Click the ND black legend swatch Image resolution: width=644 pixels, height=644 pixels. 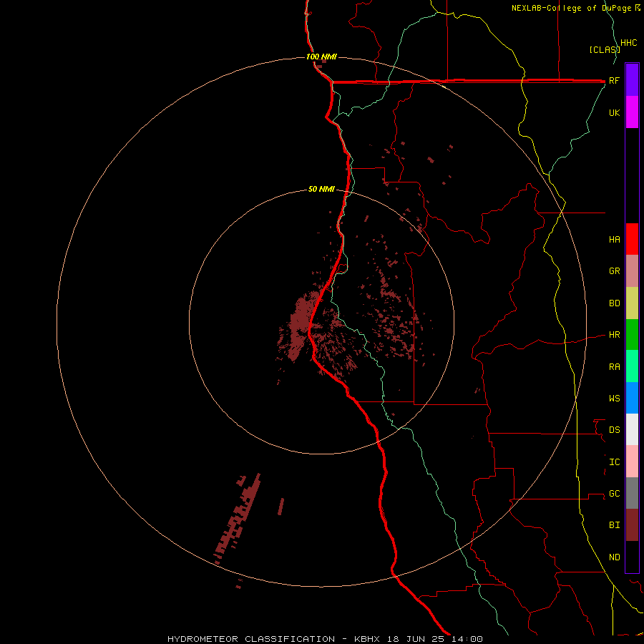(632, 557)
